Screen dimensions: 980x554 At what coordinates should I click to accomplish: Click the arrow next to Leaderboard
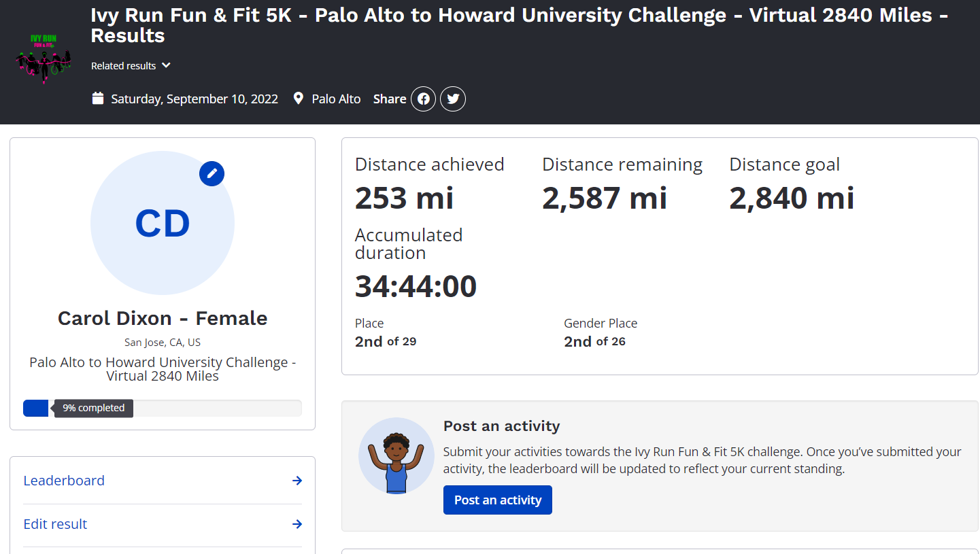(297, 481)
